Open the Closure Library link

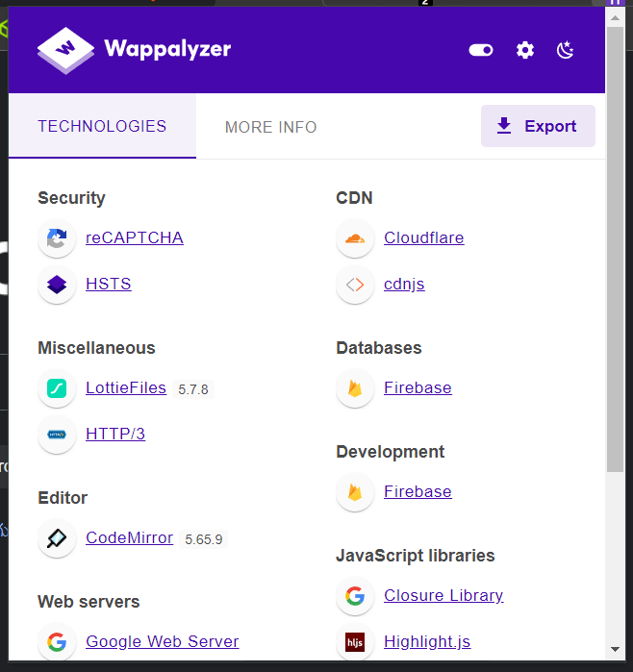(443, 595)
